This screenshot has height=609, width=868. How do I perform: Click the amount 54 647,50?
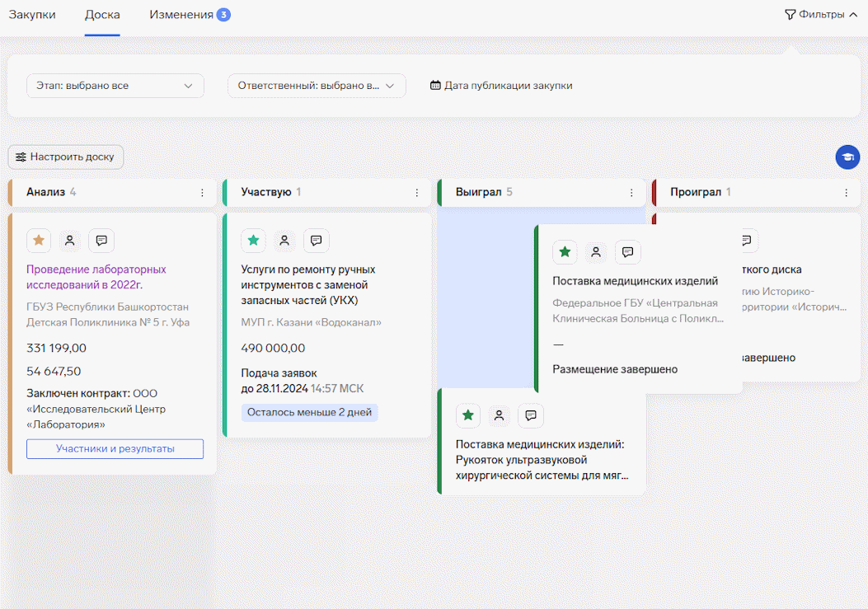(54, 372)
